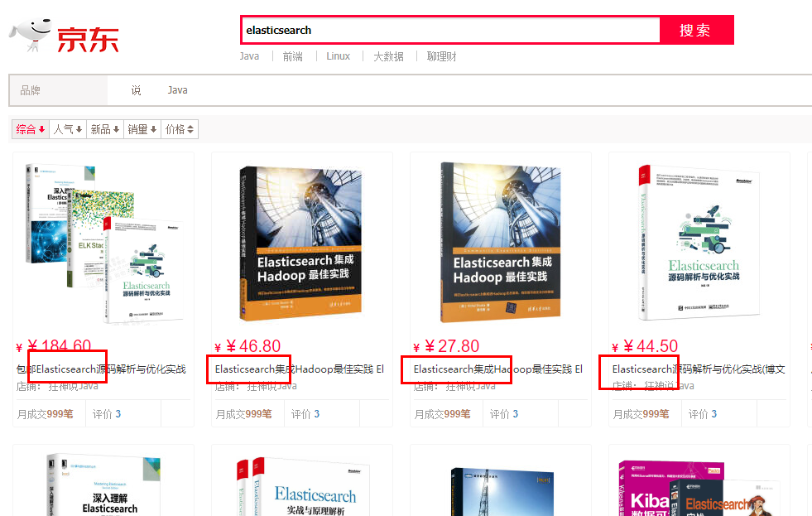Image resolution: width=812 pixels, height=516 pixels.
Task: Open the product title under ¥27.80
Action: (x=498, y=369)
